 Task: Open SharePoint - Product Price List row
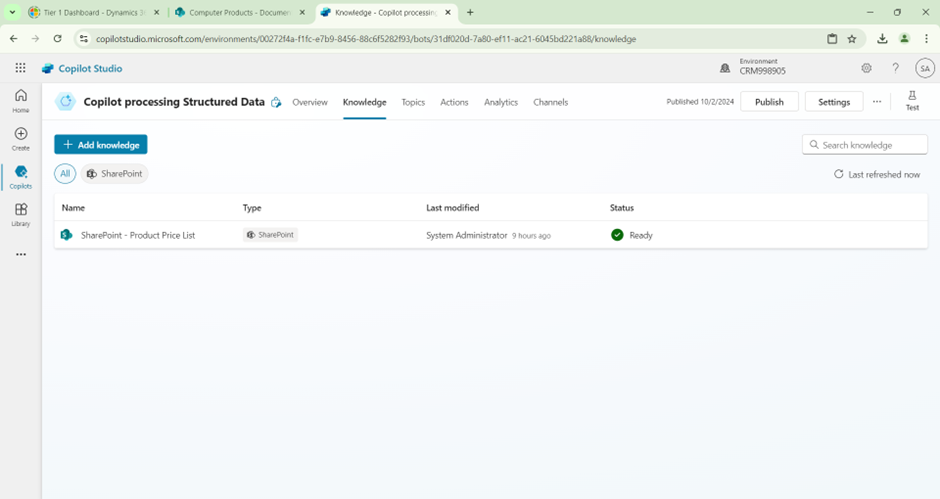click(x=138, y=235)
